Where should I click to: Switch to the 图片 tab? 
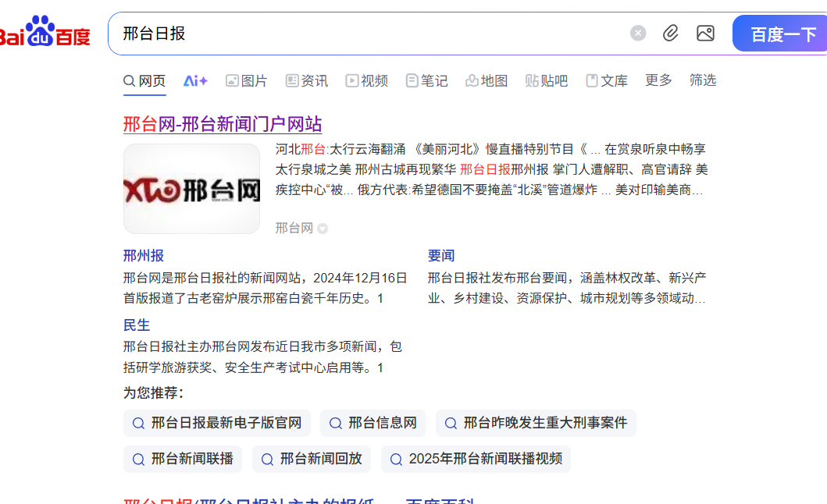(246, 80)
